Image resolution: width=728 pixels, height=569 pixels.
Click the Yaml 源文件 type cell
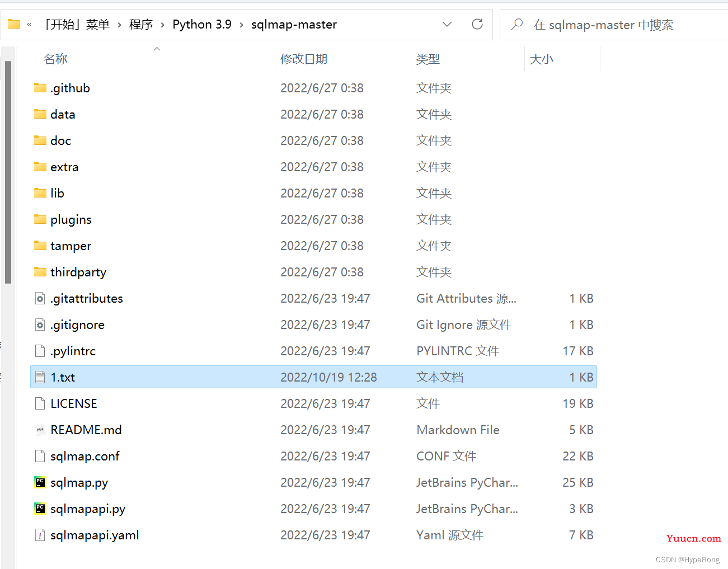(x=450, y=535)
